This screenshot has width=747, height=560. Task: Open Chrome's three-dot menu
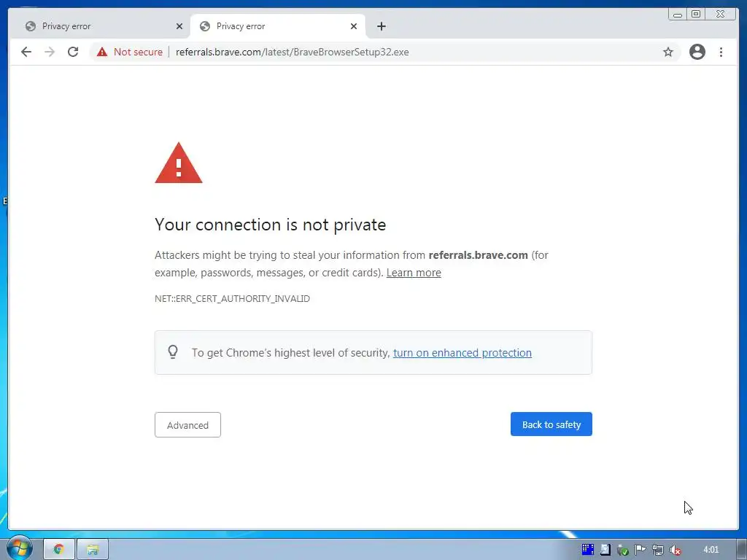[721, 52]
